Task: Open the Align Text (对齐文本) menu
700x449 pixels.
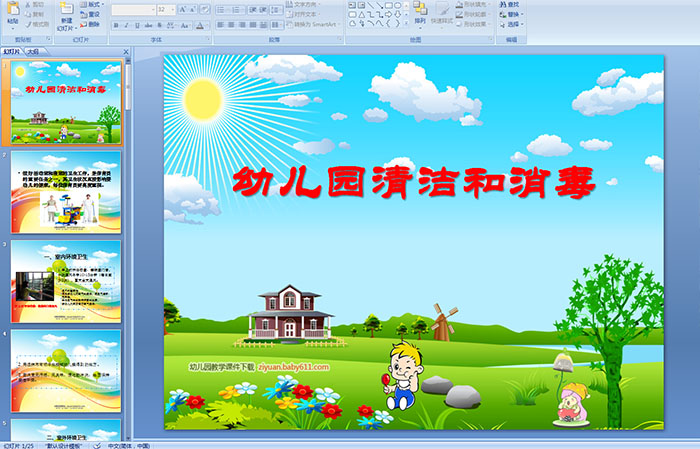Action: pyautogui.click(x=304, y=14)
